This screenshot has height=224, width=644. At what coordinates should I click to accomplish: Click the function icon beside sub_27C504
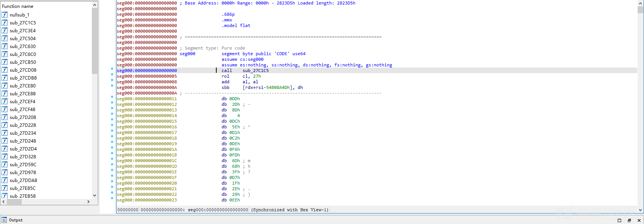[x=4, y=38]
